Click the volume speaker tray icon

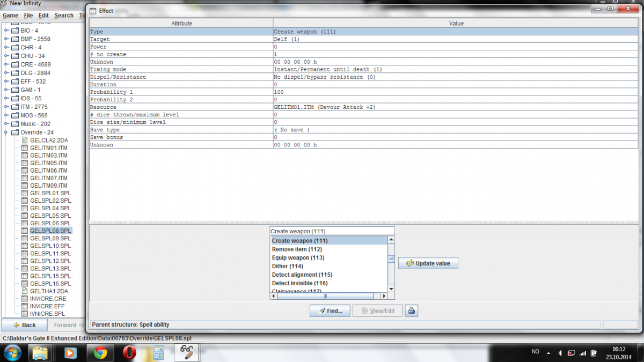(x=561, y=353)
